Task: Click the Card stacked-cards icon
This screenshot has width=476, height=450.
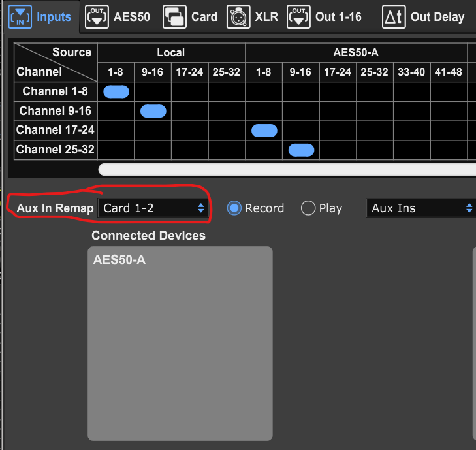Action: 174,17
